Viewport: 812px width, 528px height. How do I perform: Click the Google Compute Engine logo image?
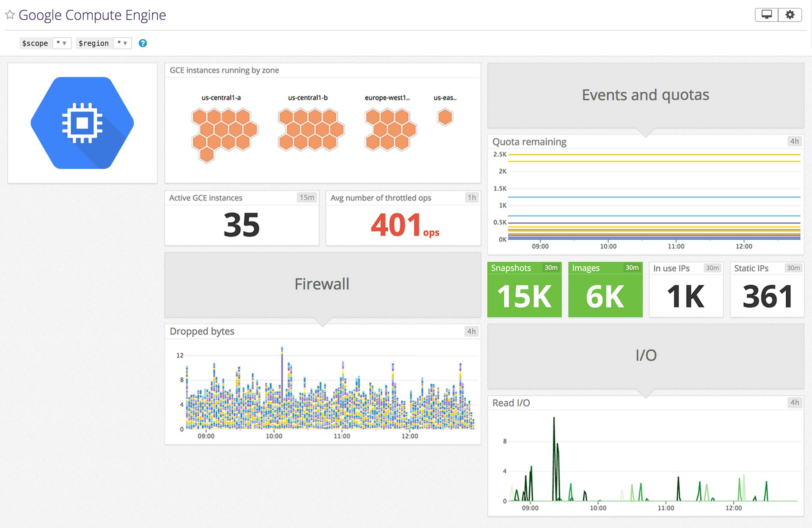[x=82, y=123]
